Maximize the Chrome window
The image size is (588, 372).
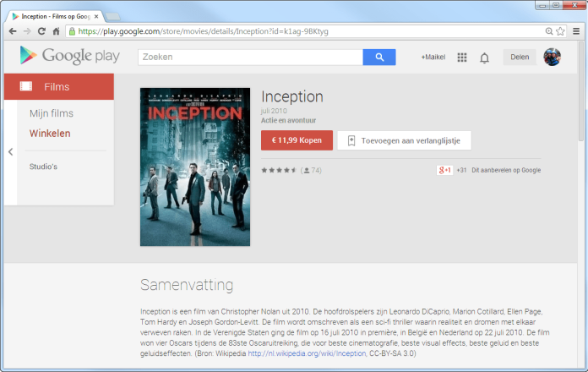[556, 5]
